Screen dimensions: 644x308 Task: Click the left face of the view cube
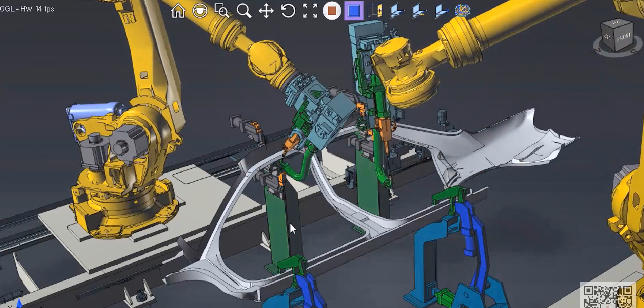(607, 37)
